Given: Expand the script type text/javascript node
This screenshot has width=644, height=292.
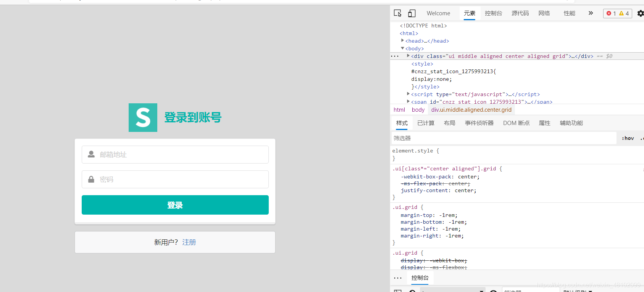Looking at the screenshot, I should (408, 94).
